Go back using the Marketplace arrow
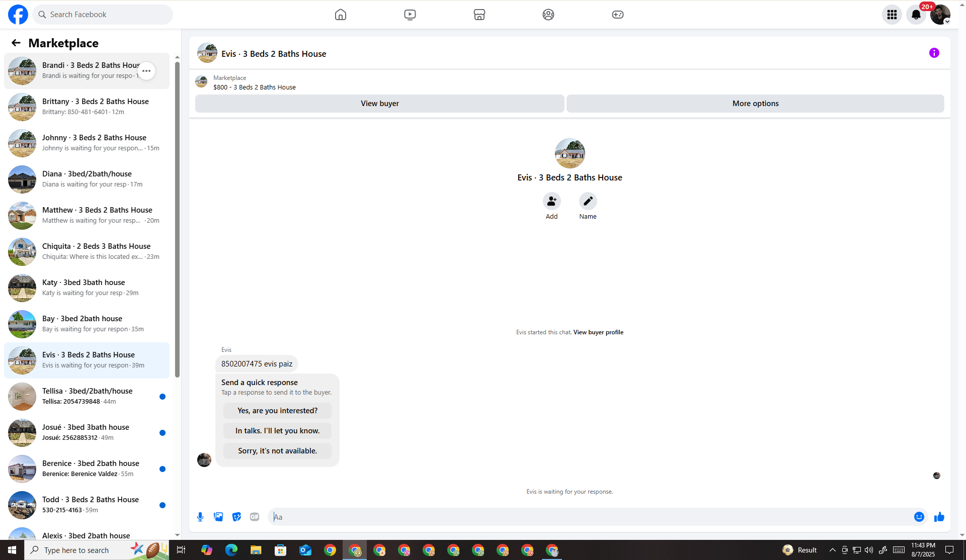Viewport: 966px width, 560px height. 16,43
